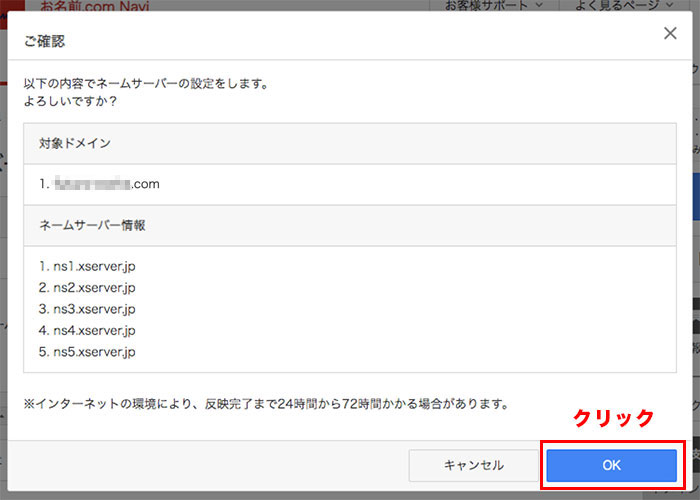
Task: Close the ご確認 dialog with X
Action: 670,33
